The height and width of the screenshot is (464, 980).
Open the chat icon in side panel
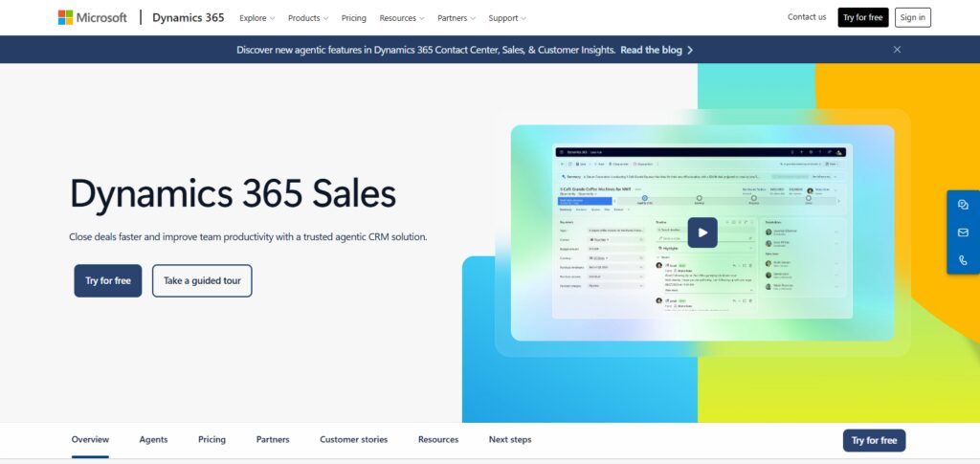point(963,204)
